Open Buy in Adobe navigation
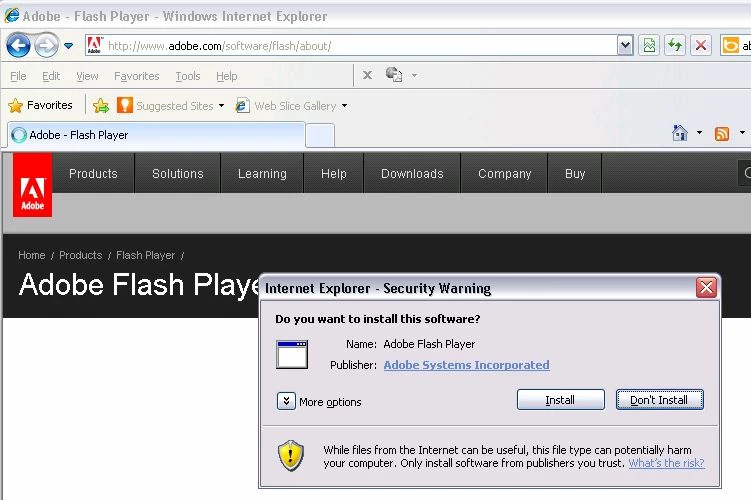This screenshot has width=751, height=500. pyautogui.click(x=575, y=173)
